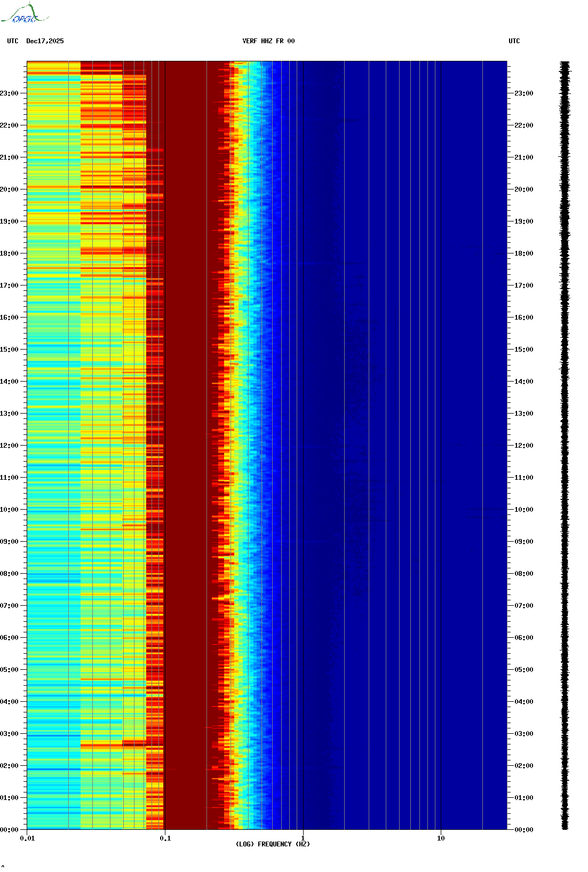This screenshot has width=588, height=872.
Task: Click the right-side 19:00 time label
Action: [x=524, y=221]
